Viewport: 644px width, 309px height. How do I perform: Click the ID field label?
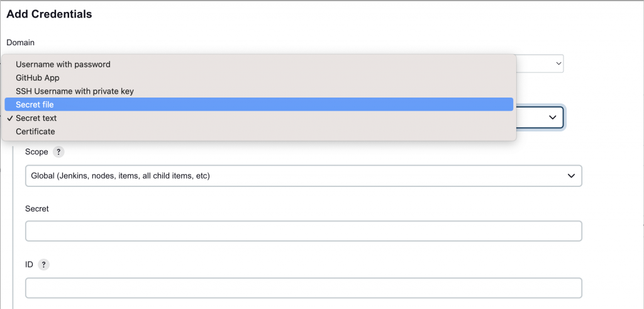pos(29,265)
